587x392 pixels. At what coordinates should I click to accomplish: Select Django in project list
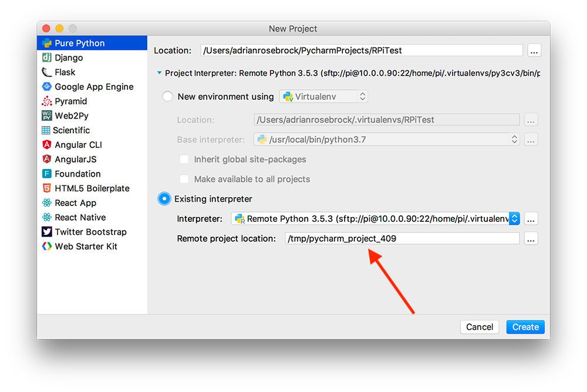click(x=92, y=58)
